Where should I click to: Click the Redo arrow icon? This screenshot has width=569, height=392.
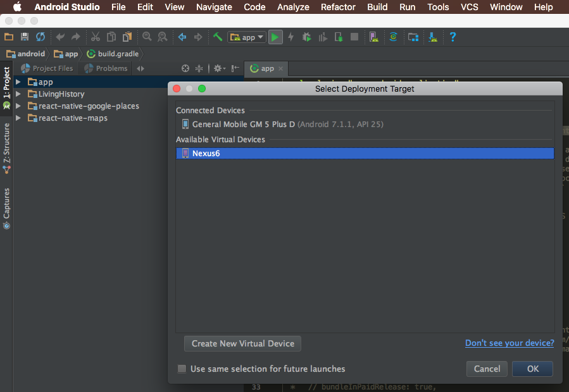tap(75, 37)
